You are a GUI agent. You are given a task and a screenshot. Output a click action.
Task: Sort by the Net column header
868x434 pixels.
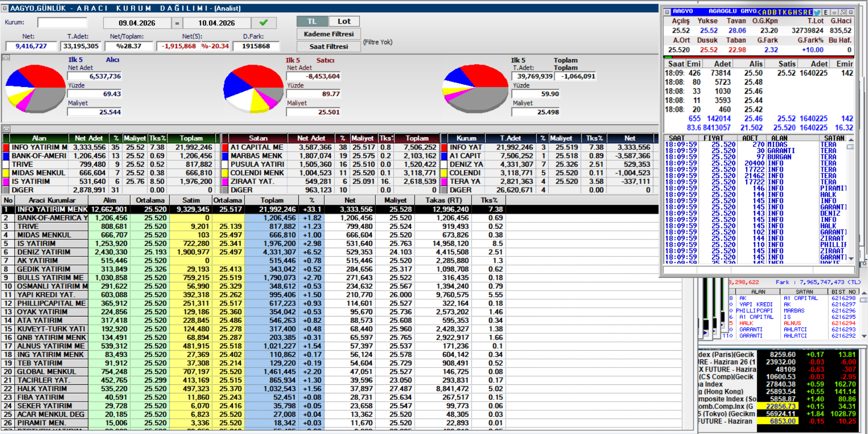tap(349, 200)
